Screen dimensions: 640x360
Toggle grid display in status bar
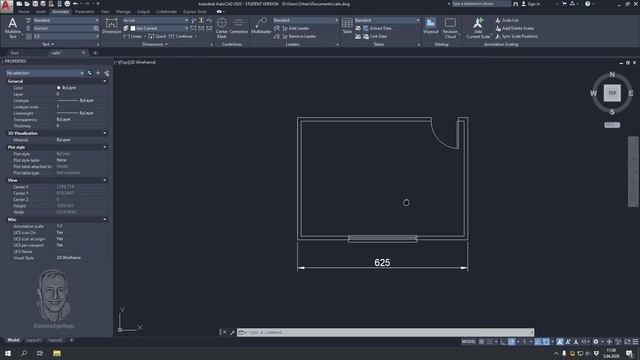[481, 342]
